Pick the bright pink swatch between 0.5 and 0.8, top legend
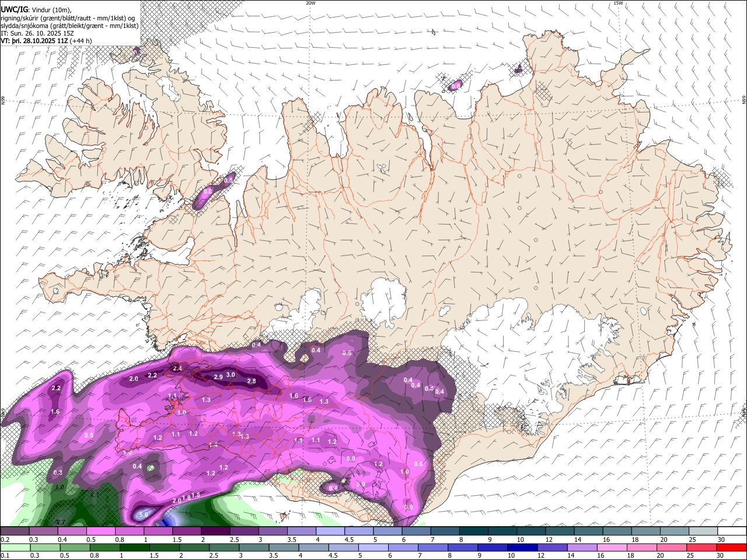This screenshot has height=560, width=747. pyautogui.click(x=100, y=531)
